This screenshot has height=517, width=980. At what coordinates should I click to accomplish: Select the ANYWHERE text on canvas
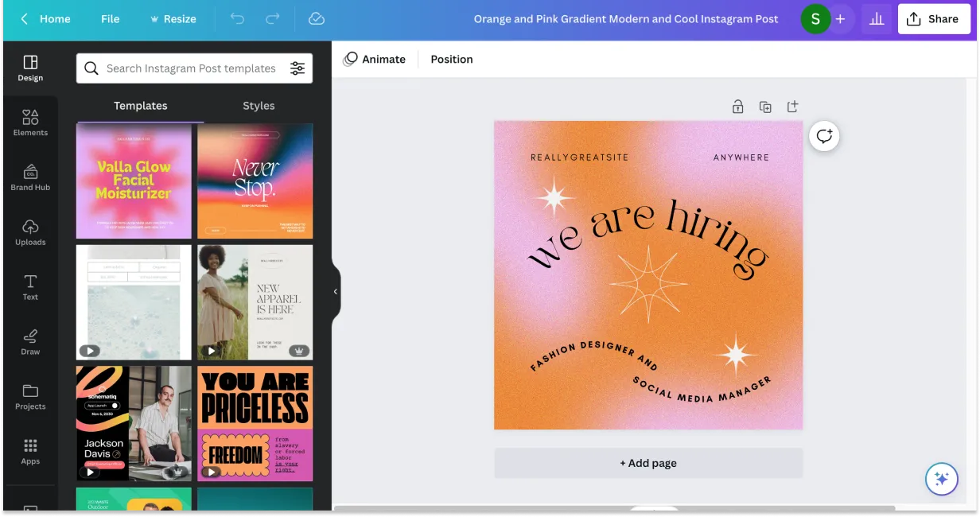741,157
